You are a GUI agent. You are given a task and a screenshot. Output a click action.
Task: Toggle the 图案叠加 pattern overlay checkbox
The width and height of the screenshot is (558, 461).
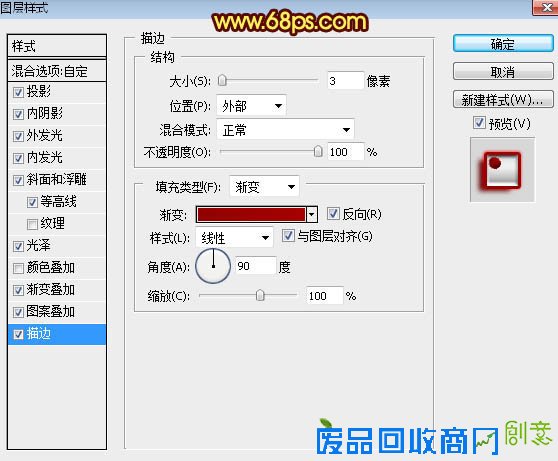[18, 312]
